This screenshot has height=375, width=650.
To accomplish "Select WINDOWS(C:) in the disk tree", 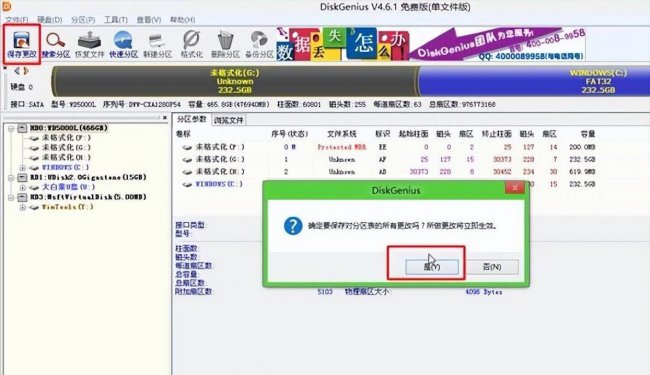I will (65, 167).
